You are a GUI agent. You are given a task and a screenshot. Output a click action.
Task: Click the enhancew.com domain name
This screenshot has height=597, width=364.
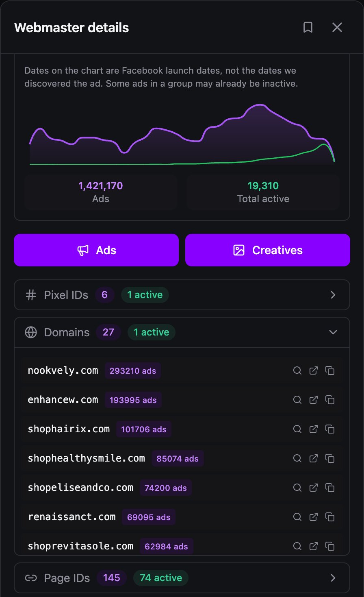pyautogui.click(x=63, y=400)
